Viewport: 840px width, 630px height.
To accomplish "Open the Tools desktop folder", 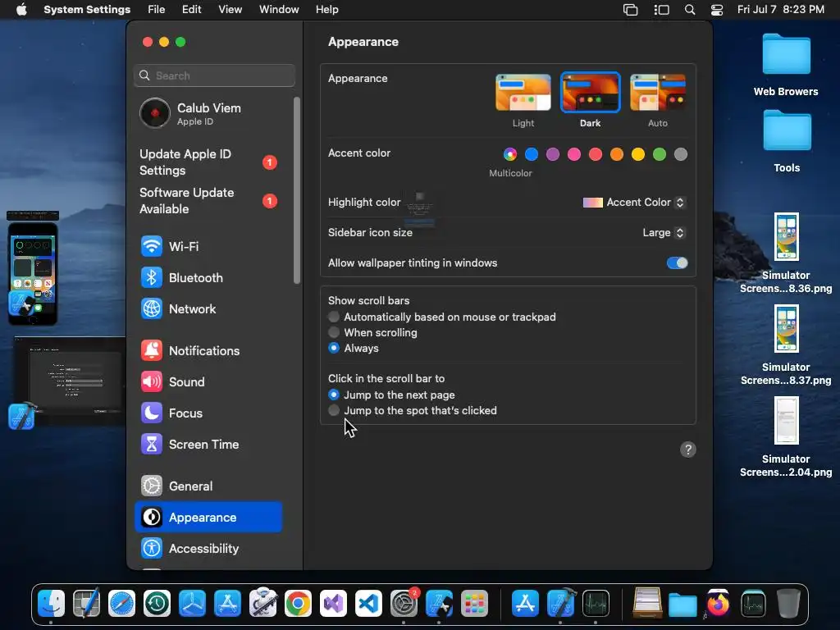I will [787, 141].
